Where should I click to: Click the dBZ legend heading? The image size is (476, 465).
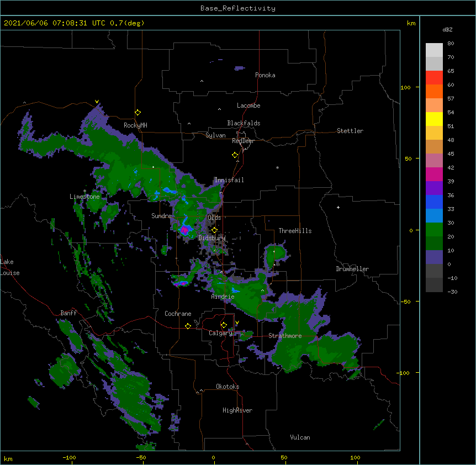coord(447,29)
